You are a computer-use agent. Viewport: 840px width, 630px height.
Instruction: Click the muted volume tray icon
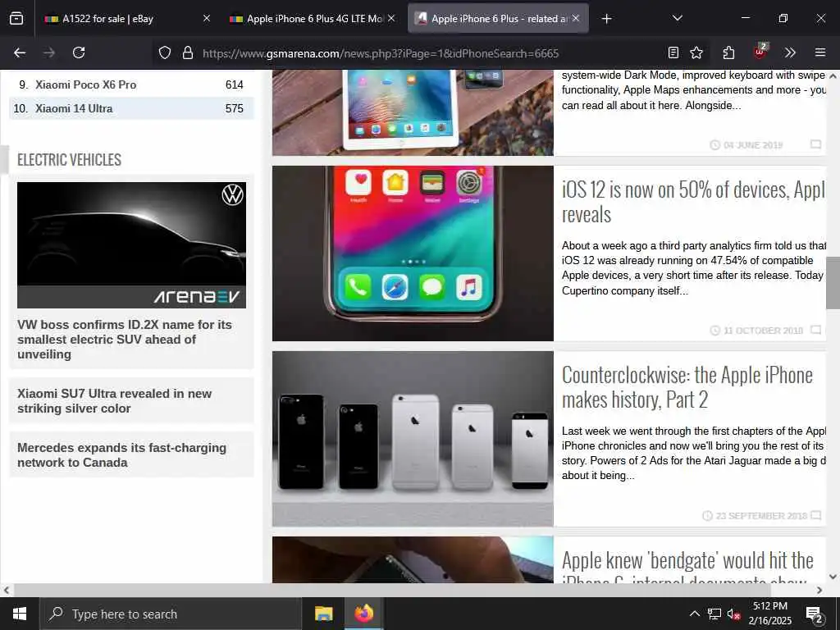[734, 614]
